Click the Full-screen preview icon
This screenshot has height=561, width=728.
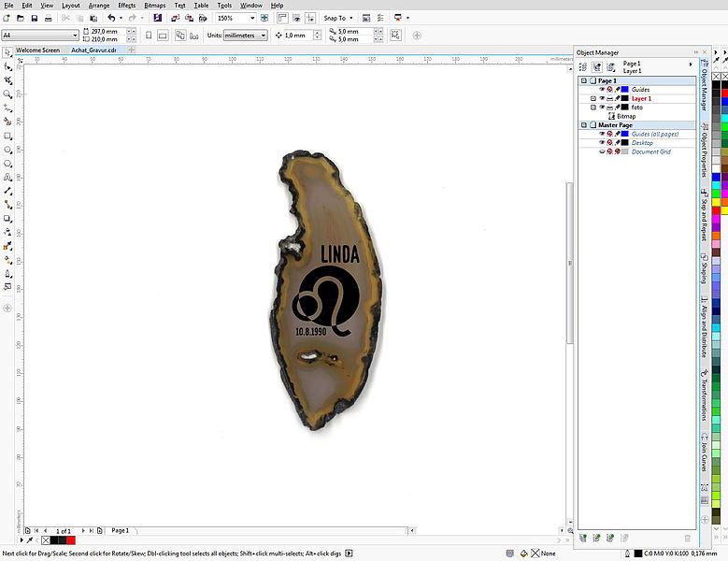[264, 18]
